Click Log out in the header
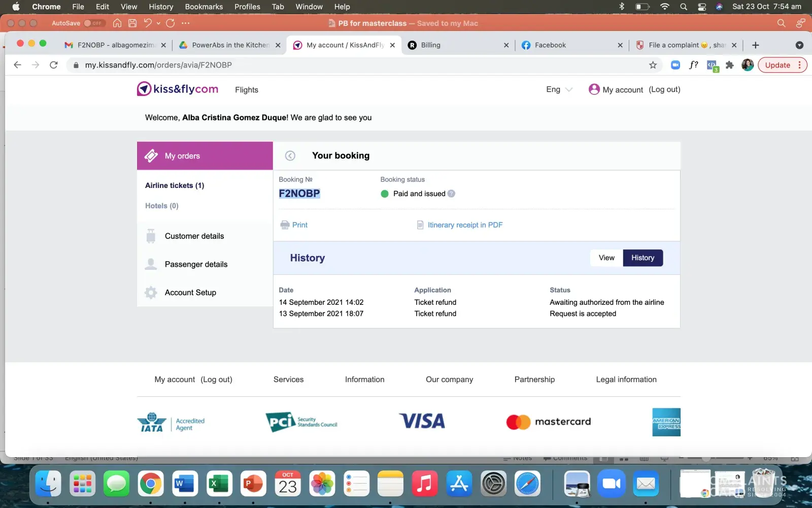The width and height of the screenshot is (812, 508). tap(664, 89)
